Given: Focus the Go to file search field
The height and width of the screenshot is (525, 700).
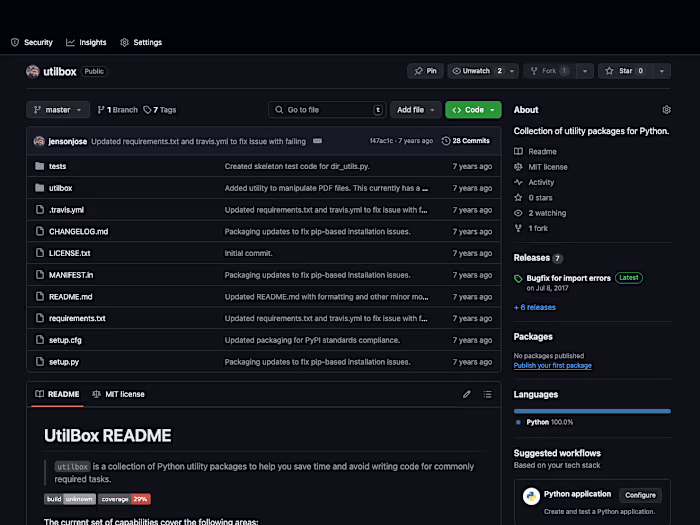Looking at the screenshot, I should pos(327,110).
